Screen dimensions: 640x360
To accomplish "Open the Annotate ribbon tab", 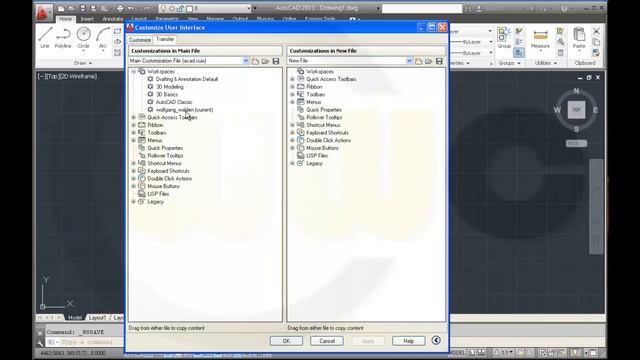I will pyautogui.click(x=113, y=19).
